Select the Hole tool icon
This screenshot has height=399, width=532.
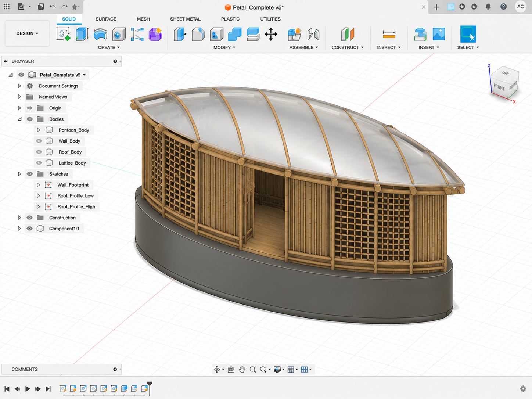click(x=118, y=34)
